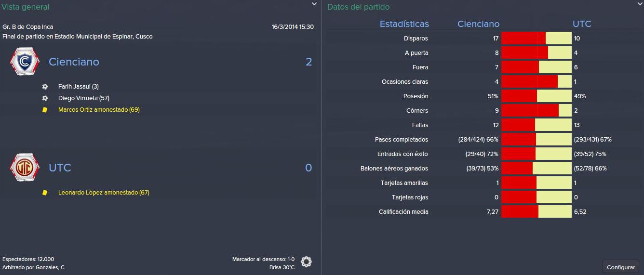Open the Cienciano team name link

click(x=74, y=62)
